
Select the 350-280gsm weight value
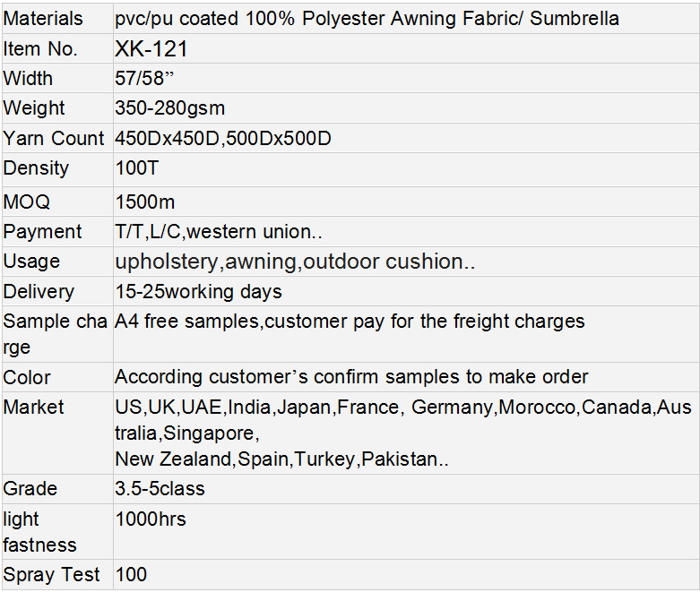170,108
